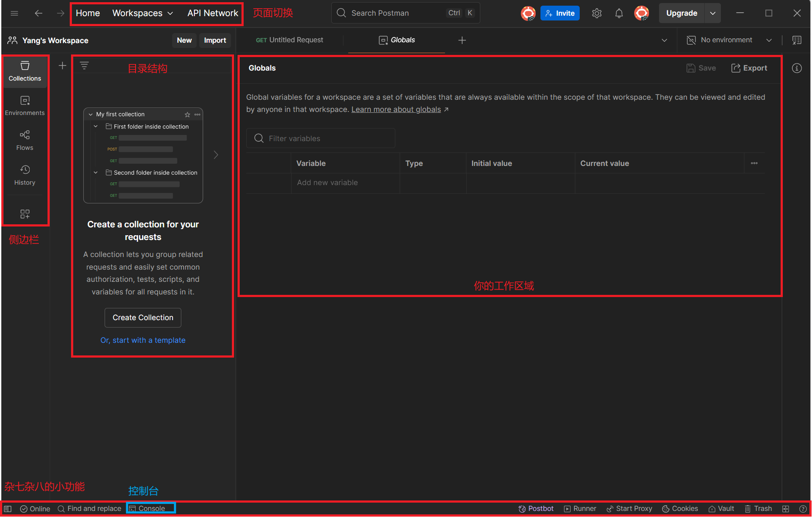Open the settings gear icon
Viewport: 812px width, 517px height.
(x=597, y=13)
